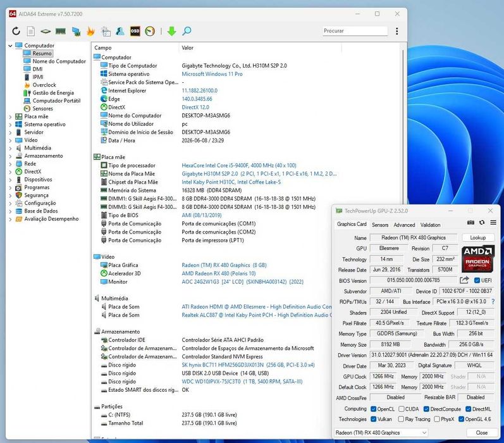Click the Lookup button in GPU-Z
The width and height of the screenshot is (504, 443).
point(478,238)
